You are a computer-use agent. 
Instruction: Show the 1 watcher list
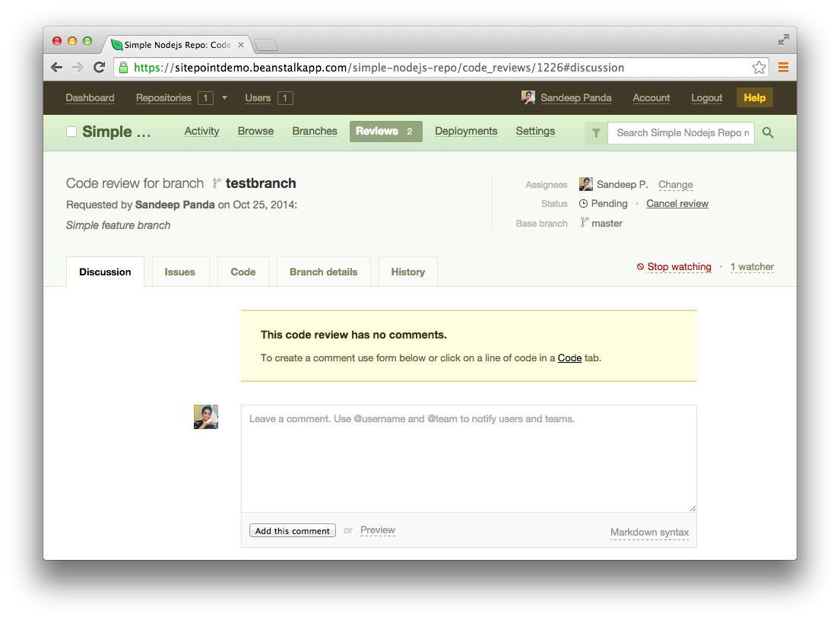coord(752,267)
